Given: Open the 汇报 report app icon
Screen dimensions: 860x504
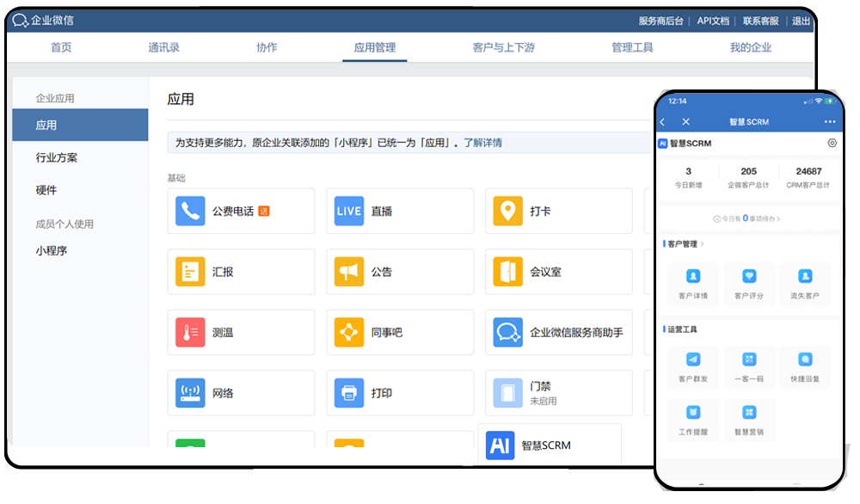Looking at the screenshot, I should 190,272.
